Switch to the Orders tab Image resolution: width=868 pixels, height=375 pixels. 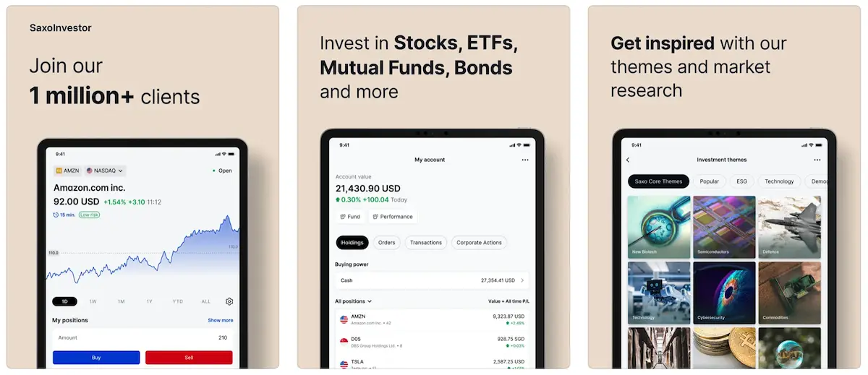(387, 243)
